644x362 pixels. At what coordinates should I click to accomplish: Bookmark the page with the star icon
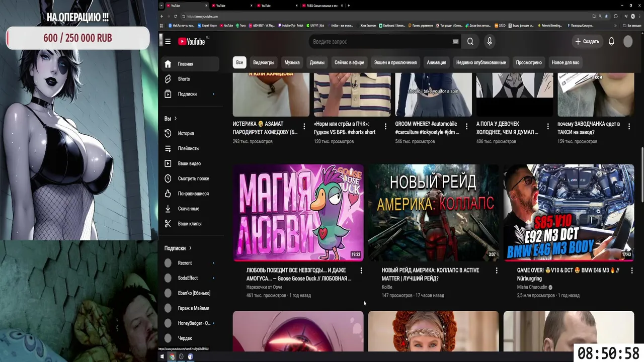point(606,16)
